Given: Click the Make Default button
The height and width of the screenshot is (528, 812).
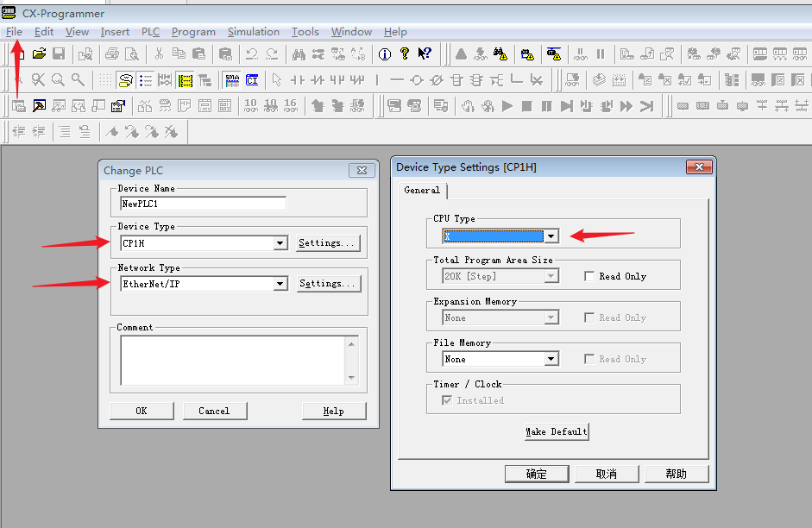Looking at the screenshot, I should point(557,431).
